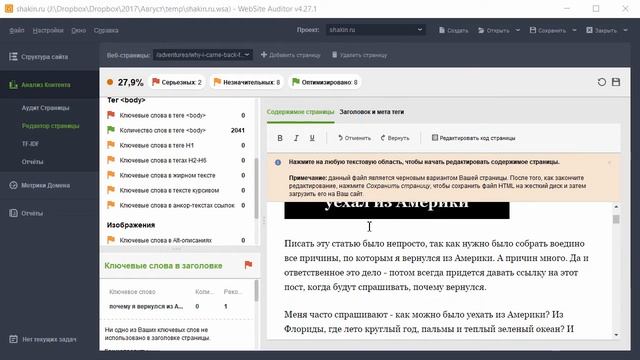The width and height of the screenshot is (640, 360).
Task: Click the black article heading banner
Action: (397, 210)
